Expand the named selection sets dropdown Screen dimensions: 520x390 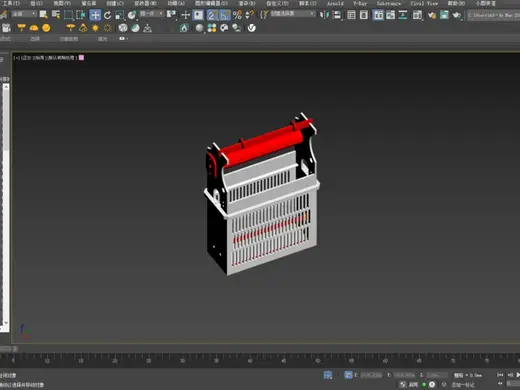[293, 14]
